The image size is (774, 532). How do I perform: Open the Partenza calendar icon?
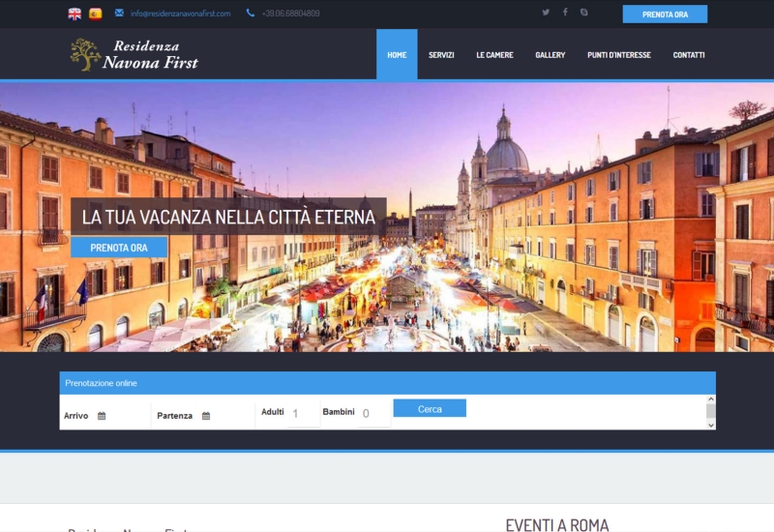point(206,416)
